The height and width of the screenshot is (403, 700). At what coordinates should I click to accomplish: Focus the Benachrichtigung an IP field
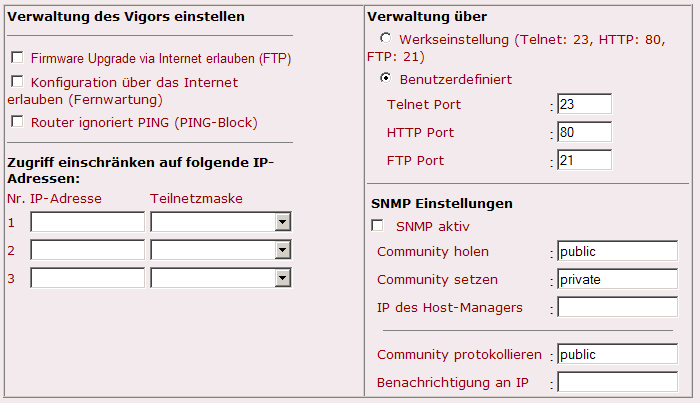point(617,382)
